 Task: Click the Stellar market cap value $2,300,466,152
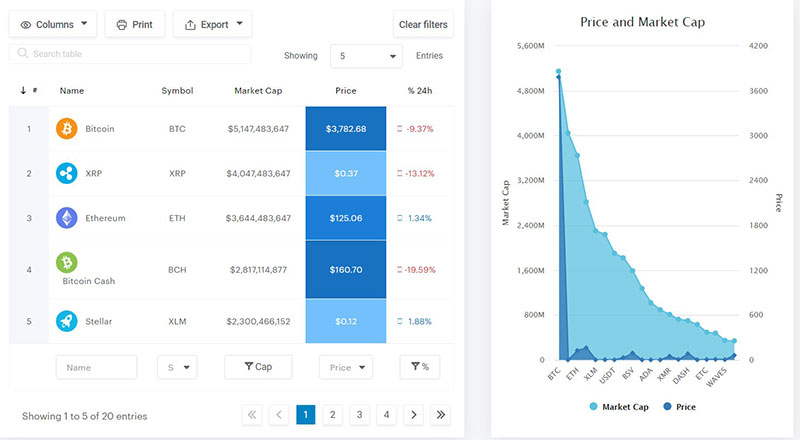click(x=258, y=321)
